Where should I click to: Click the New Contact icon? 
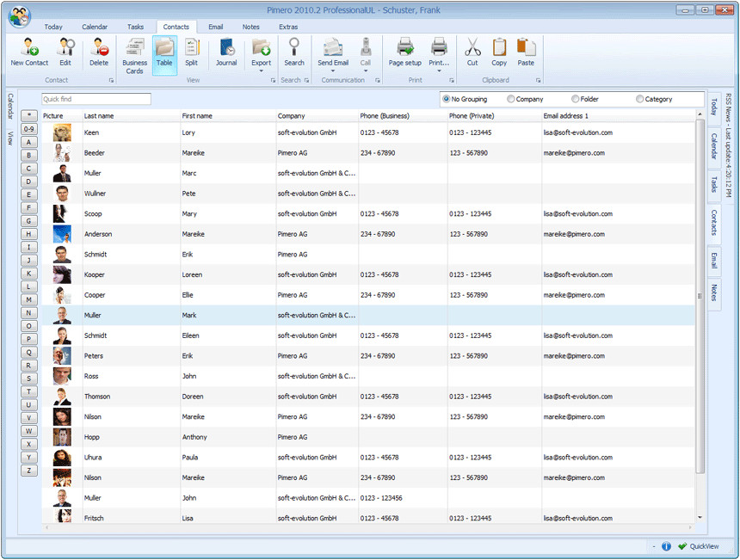(29, 47)
